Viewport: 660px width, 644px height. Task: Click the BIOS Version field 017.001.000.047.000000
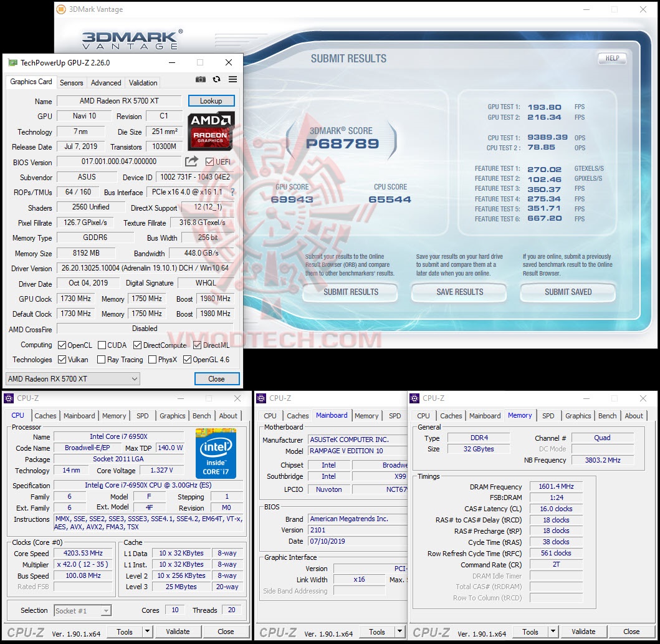click(x=119, y=161)
